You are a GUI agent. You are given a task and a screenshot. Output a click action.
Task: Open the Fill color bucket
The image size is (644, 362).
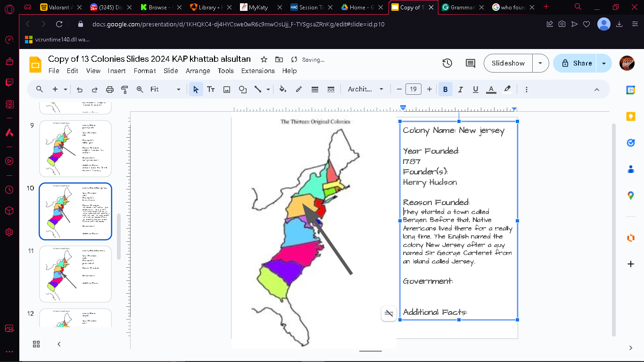283,89
